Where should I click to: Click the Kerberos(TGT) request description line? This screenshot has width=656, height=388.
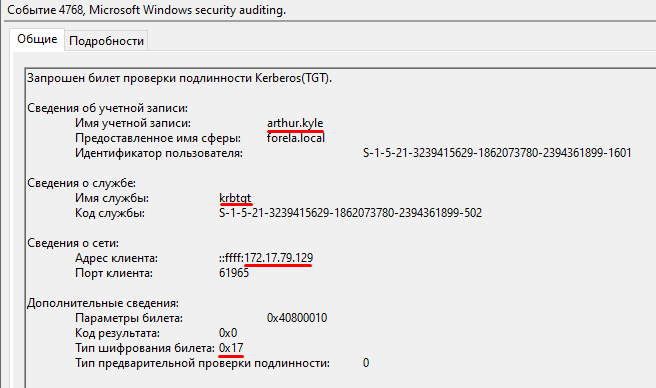pyautogui.click(x=179, y=78)
